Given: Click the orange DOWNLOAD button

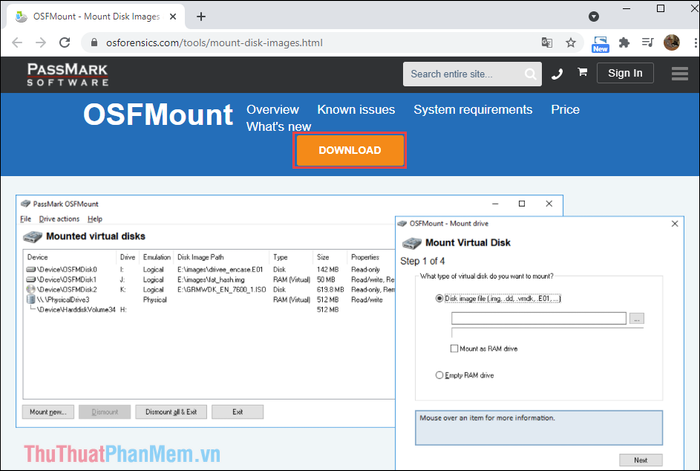Looking at the screenshot, I should click(x=350, y=150).
